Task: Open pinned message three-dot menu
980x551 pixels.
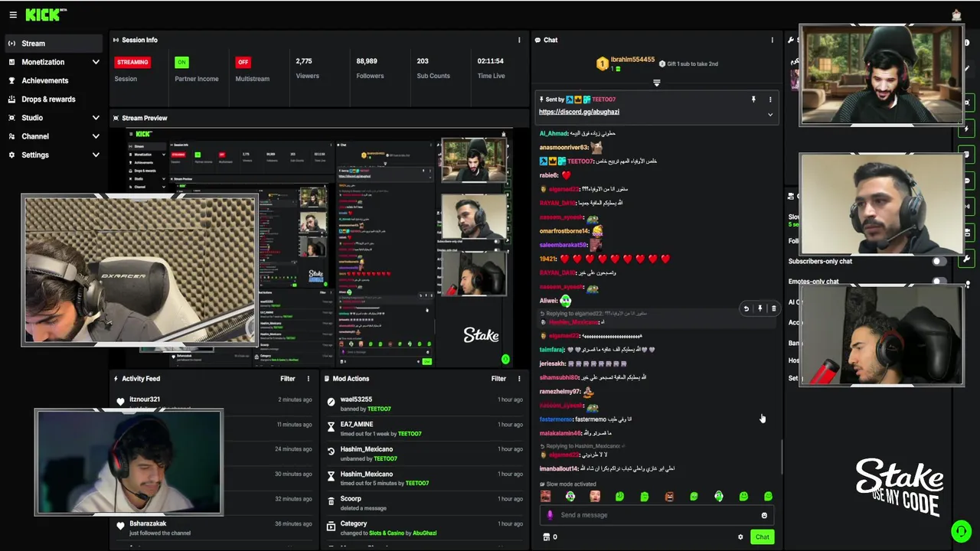Action: click(x=770, y=99)
